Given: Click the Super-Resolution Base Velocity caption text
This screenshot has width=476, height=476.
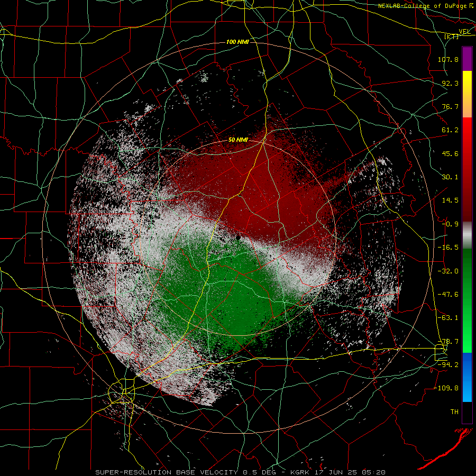Looking at the screenshot, I should (x=241, y=472).
